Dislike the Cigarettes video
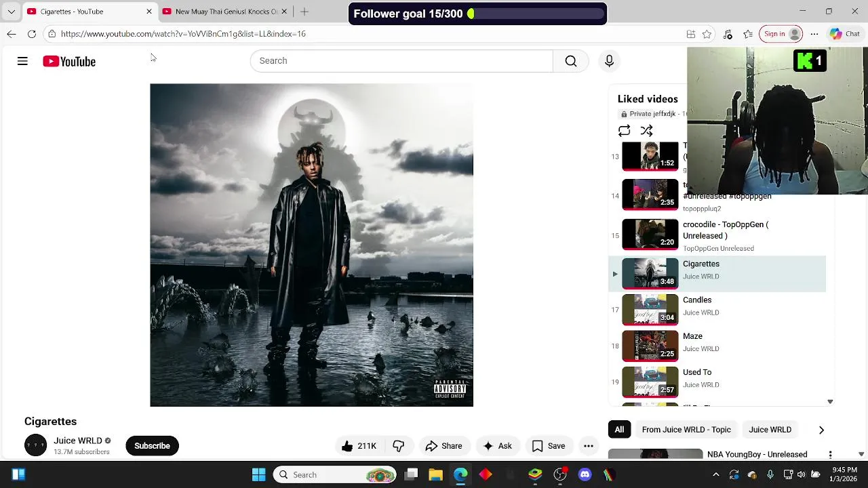868x488 pixels. coord(399,446)
